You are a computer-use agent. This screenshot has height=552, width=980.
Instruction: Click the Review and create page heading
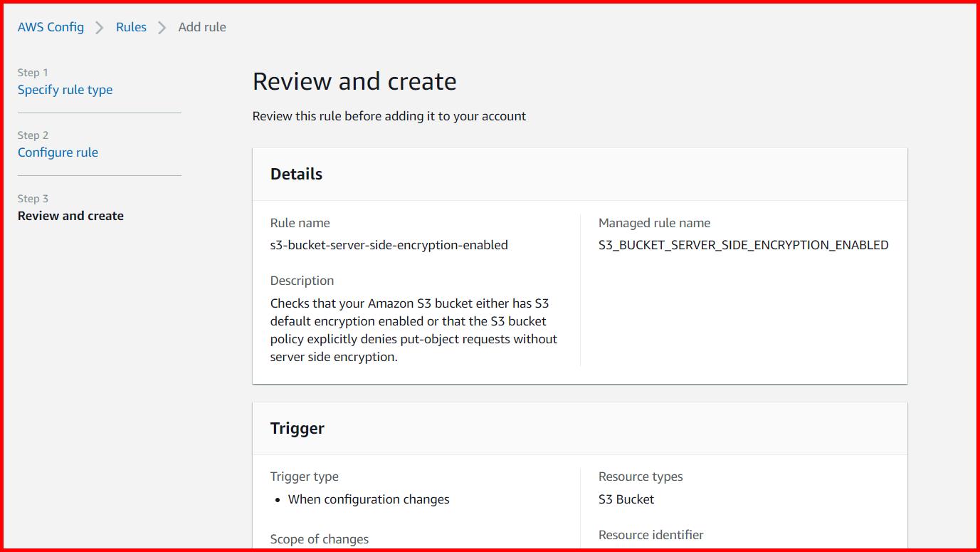tap(354, 81)
